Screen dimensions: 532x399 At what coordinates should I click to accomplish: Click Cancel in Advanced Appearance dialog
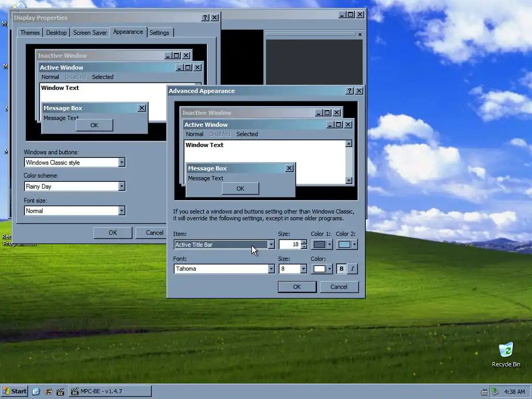[x=339, y=287]
